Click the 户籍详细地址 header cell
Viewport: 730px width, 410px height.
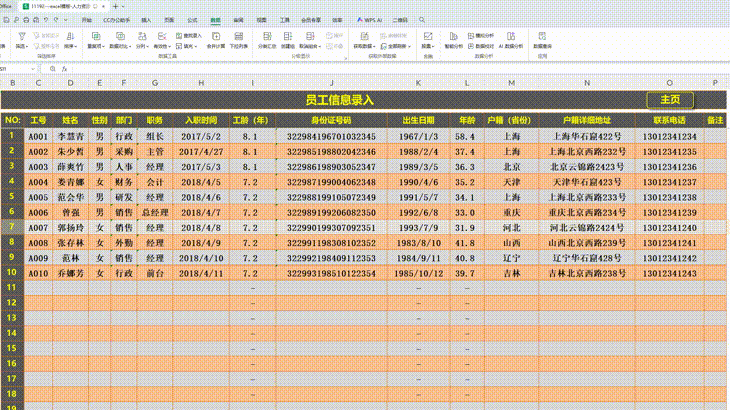pyautogui.click(x=587, y=120)
